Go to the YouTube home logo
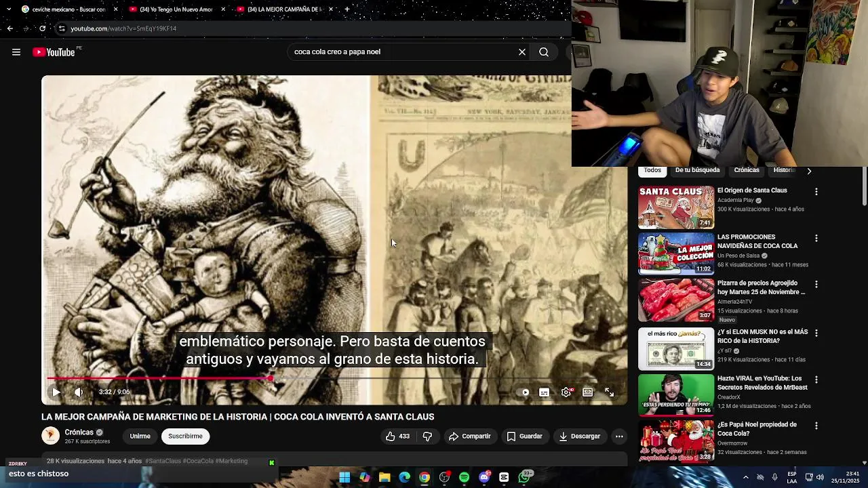 pyautogui.click(x=54, y=52)
